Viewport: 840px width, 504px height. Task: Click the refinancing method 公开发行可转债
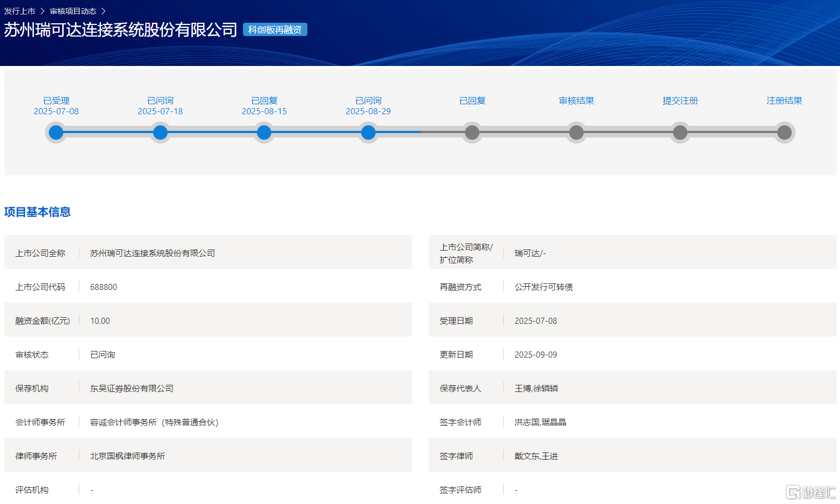(544, 287)
